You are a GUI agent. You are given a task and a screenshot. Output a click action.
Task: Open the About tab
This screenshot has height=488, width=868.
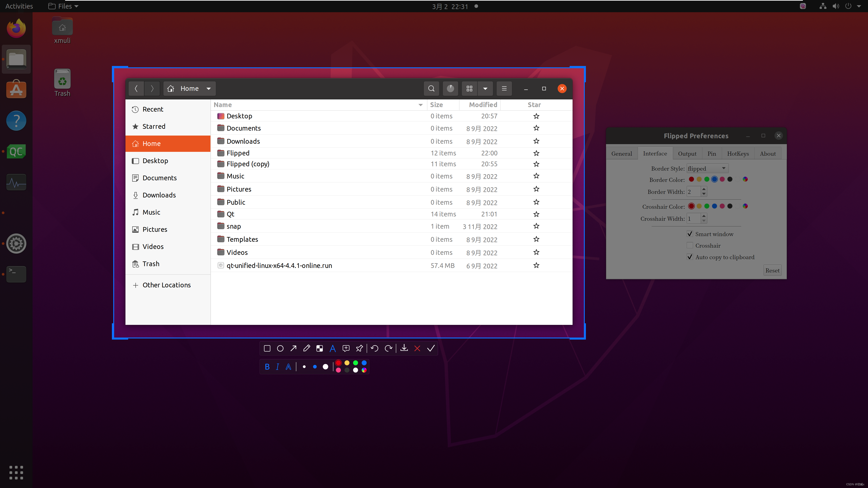click(x=768, y=154)
